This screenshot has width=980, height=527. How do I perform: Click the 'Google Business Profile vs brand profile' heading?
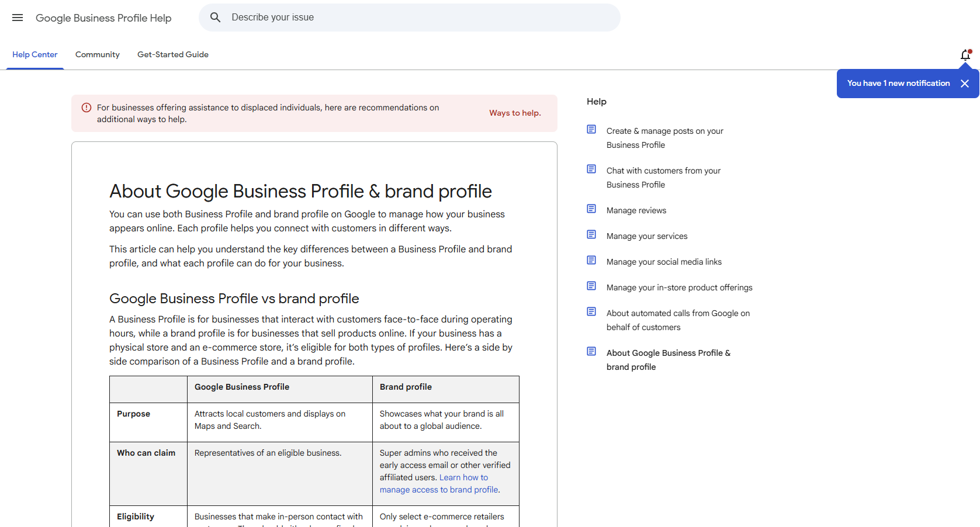tap(234, 299)
